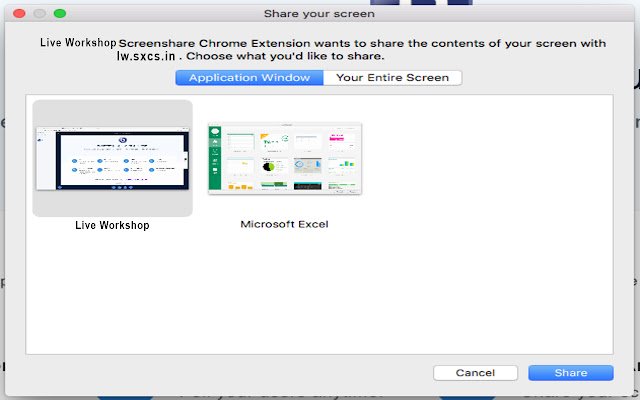Choose the Microsoft Excel window thumbnail
This screenshot has width=640, height=400.
coord(285,158)
